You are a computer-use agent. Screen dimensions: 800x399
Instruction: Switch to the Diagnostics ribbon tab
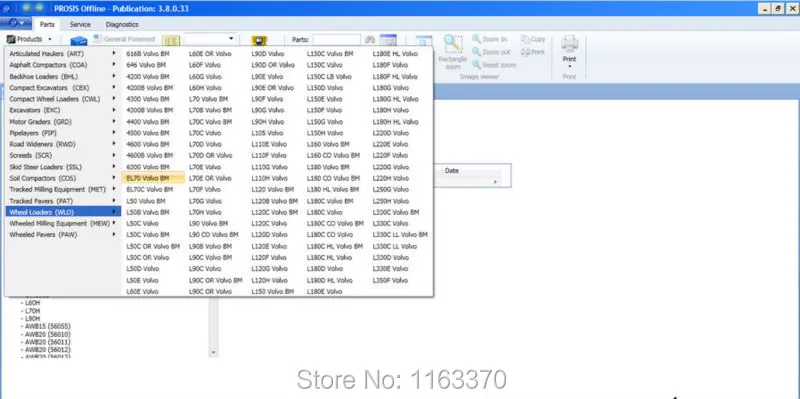coord(122,24)
